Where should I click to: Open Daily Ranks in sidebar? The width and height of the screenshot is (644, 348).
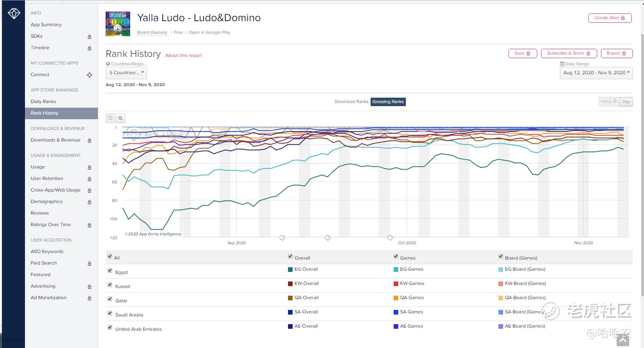tap(43, 102)
